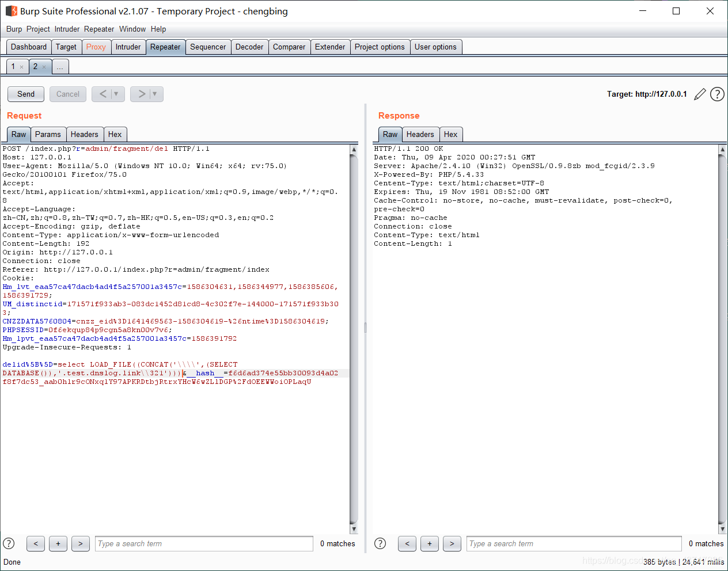The width and height of the screenshot is (728, 571).
Task: Select the request Hex tab
Action: click(x=115, y=135)
